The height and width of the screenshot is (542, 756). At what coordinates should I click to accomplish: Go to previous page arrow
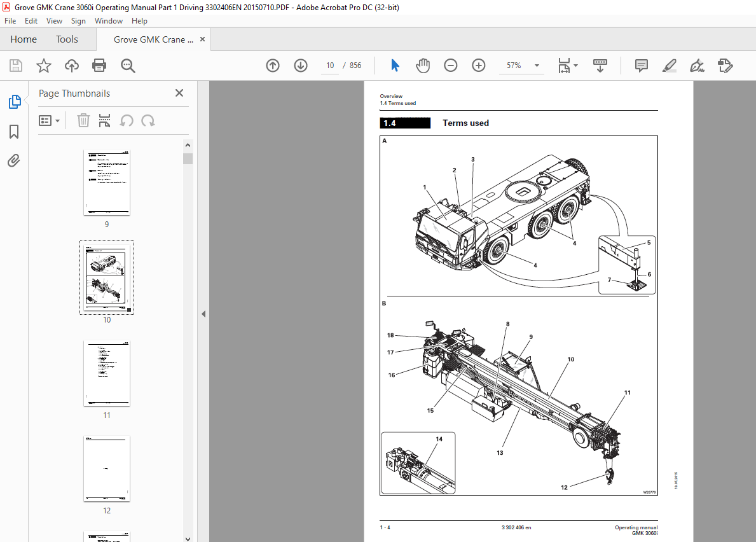[273, 65]
